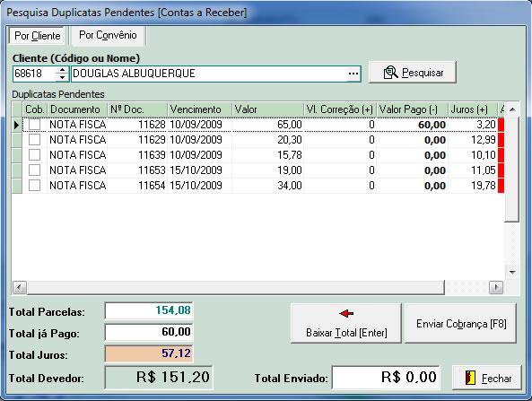
Task: Click the red arrow icon on Baixar Total
Action: [x=346, y=313]
